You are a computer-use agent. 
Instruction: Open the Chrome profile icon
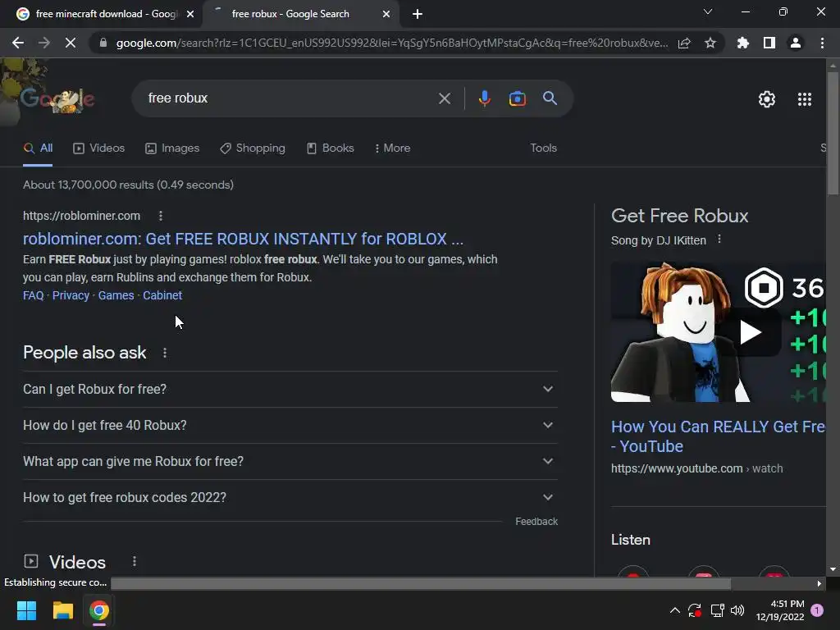pos(796,43)
